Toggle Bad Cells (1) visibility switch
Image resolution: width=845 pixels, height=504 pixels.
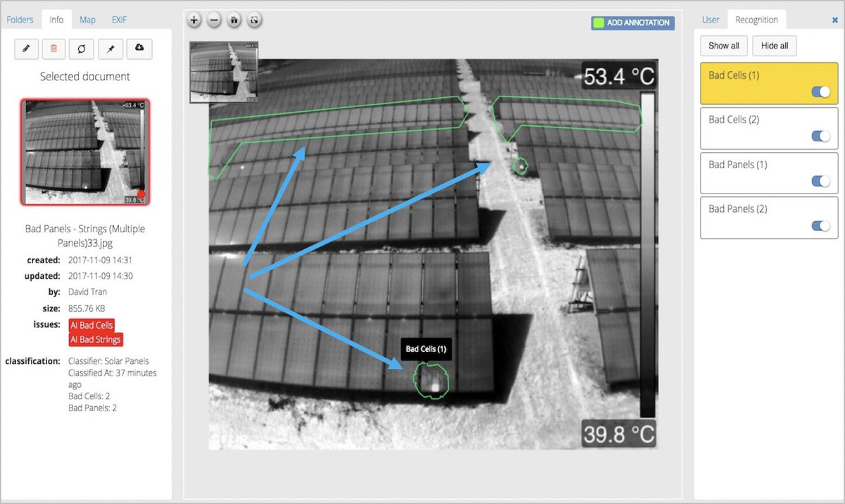pos(820,92)
